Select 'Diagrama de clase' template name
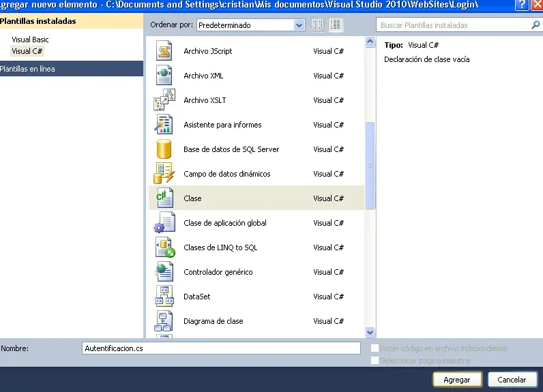Screen dimensions: 543x392 tap(214, 321)
